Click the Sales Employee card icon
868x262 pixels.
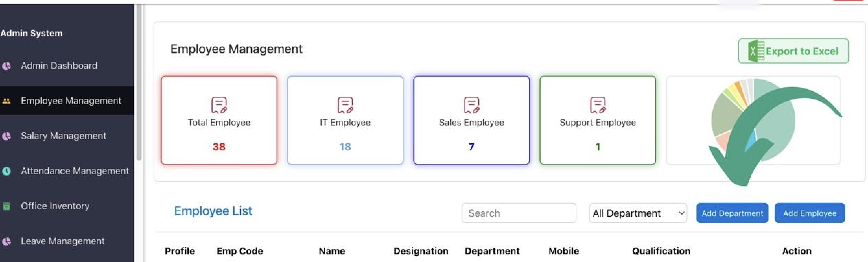click(471, 105)
